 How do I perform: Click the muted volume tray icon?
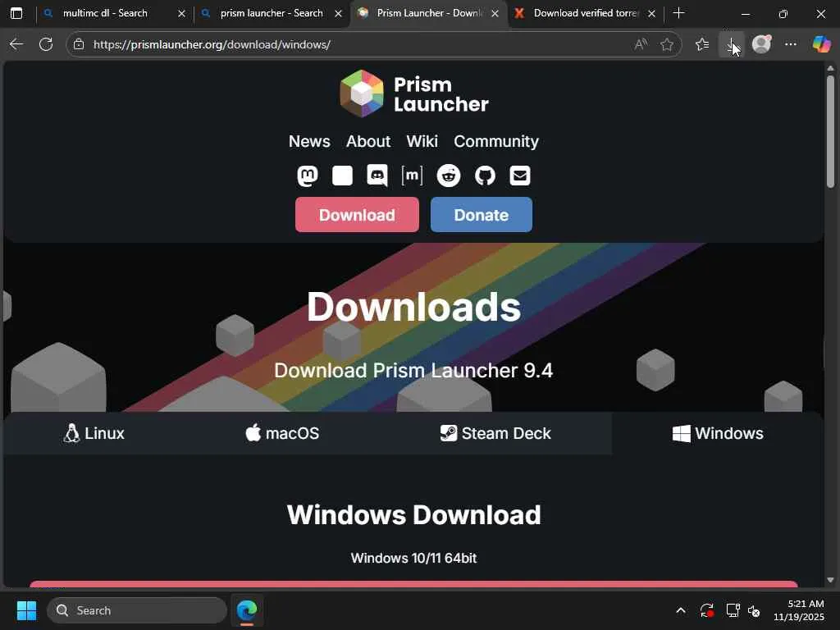click(754, 610)
